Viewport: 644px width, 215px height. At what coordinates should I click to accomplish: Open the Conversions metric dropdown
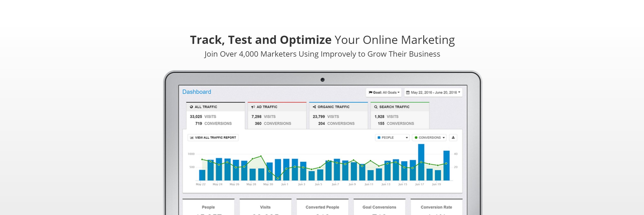coord(429,137)
